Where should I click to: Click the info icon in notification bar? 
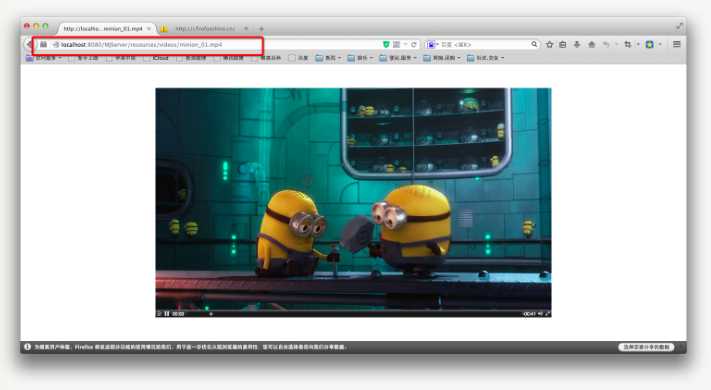tap(28, 347)
